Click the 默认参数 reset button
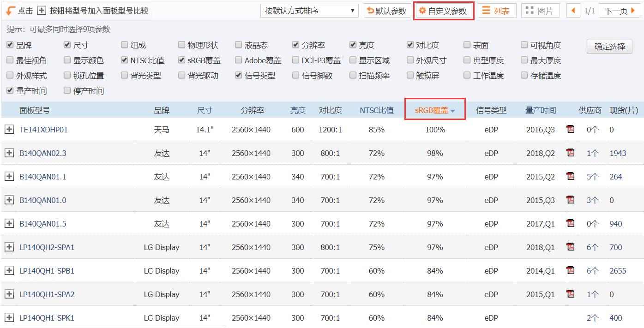This screenshot has height=328, width=644. coord(387,11)
